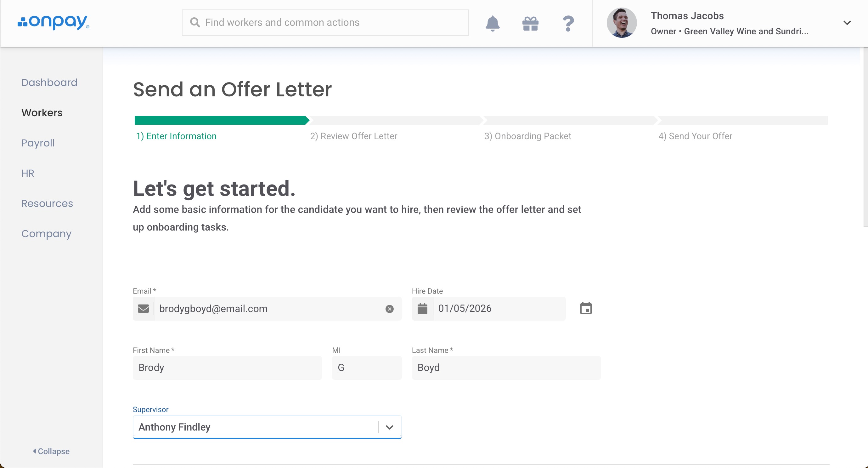Open the gift rewards icon

pyautogui.click(x=530, y=23)
